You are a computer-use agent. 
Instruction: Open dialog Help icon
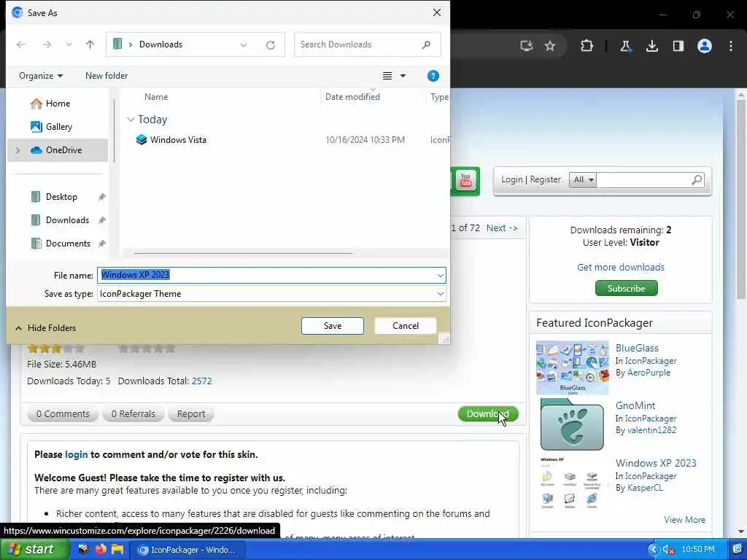click(433, 76)
